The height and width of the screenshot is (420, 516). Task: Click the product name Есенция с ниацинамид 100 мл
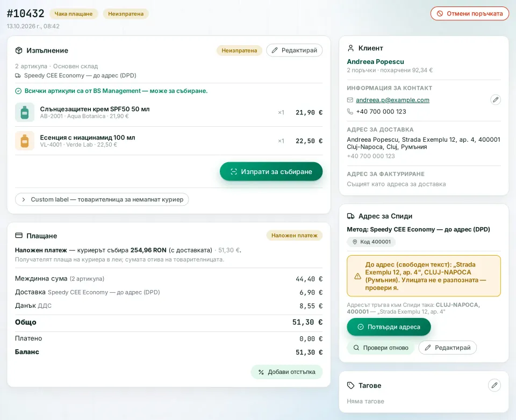tap(88, 137)
